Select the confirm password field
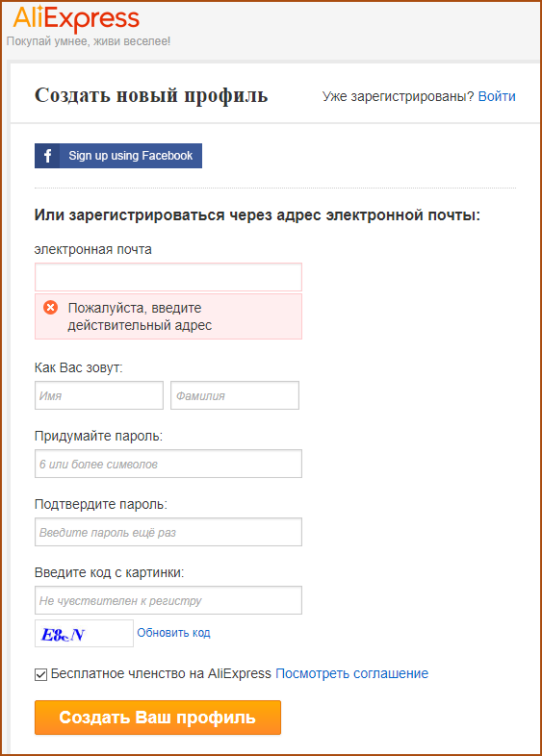 168,532
